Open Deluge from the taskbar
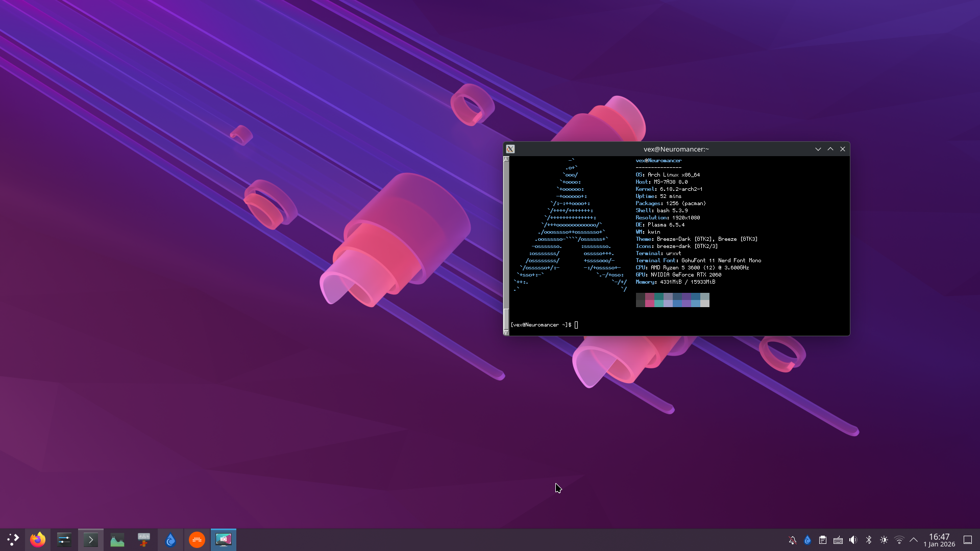 (170, 539)
